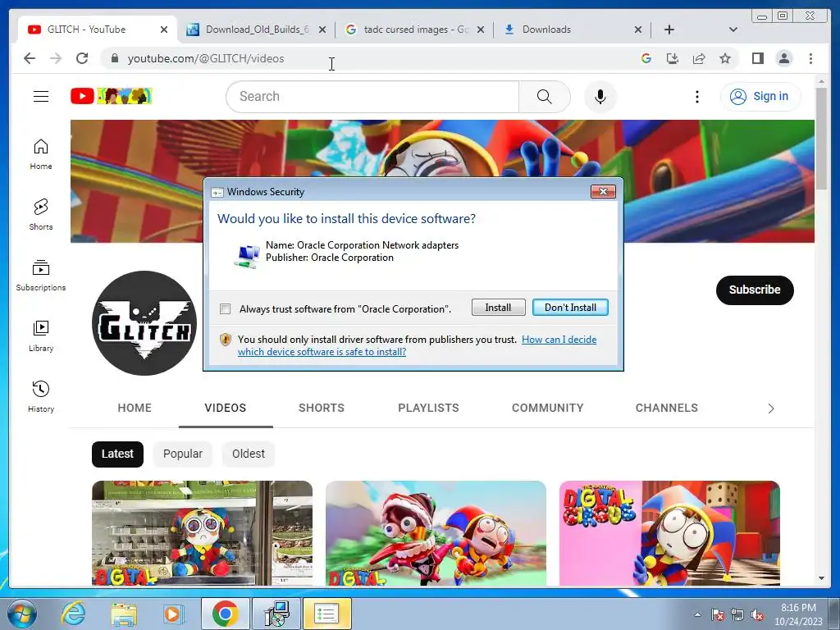This screenshot has height=630, width=840.
Task: Open the Chrome profile avatar
Action: coord(783,58)
